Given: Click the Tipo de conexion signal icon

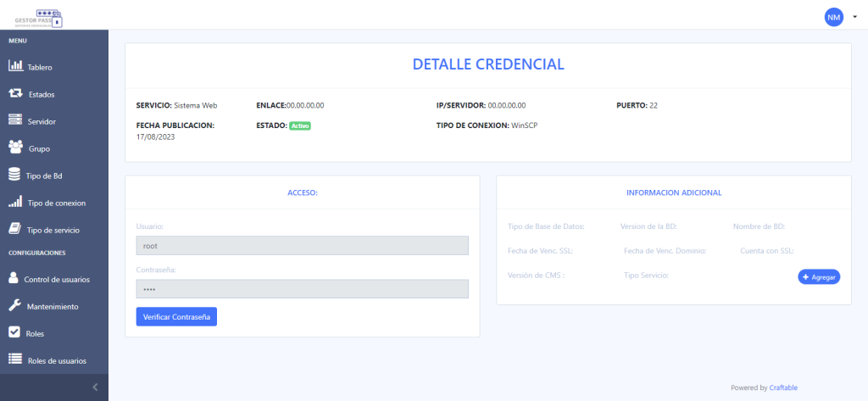Looking at the screenshot, I should tap(14, 203).
